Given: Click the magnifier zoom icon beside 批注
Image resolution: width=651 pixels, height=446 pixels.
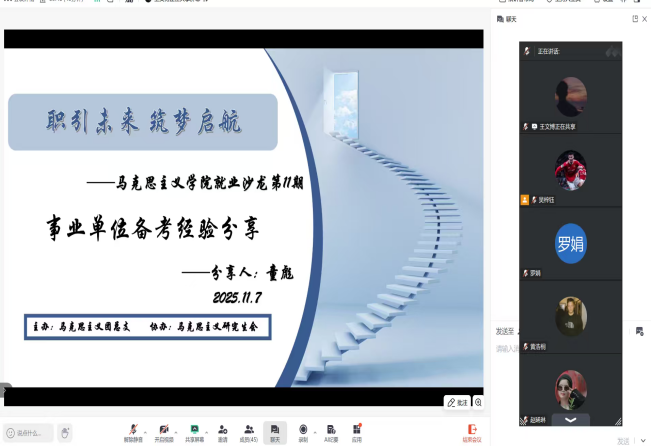Looking at the screenshot, I should [x=478, y=402].
